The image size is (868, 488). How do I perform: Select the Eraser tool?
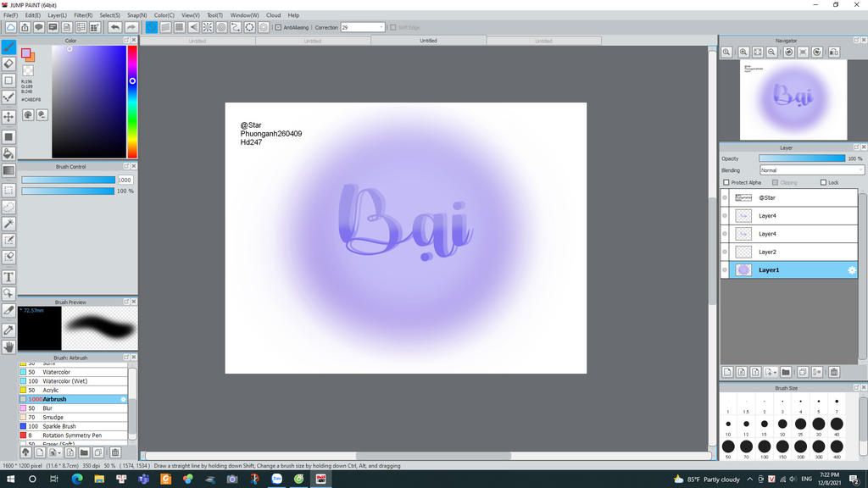click(8, 64)
